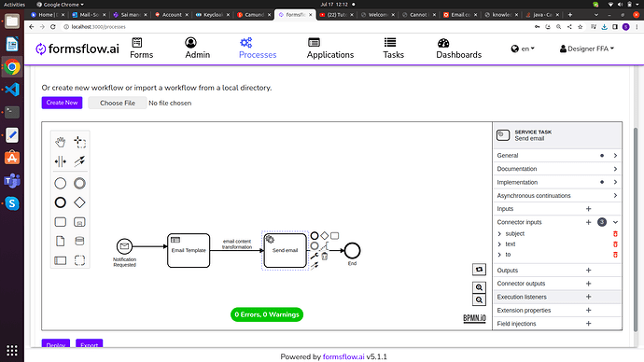Append end event from context pad
This screenshot has height=362, width=644.
click(315, 236)
